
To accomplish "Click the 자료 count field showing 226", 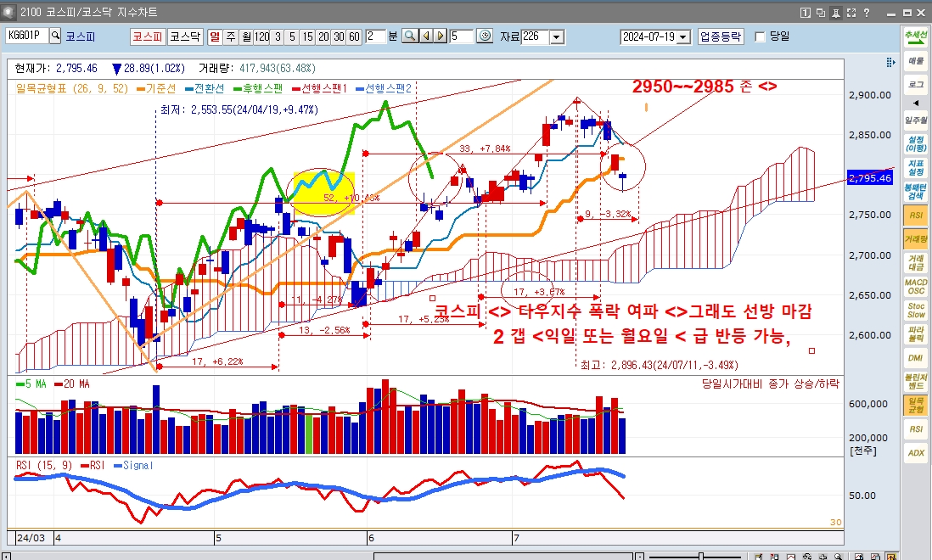I will [x=536, y=36].
